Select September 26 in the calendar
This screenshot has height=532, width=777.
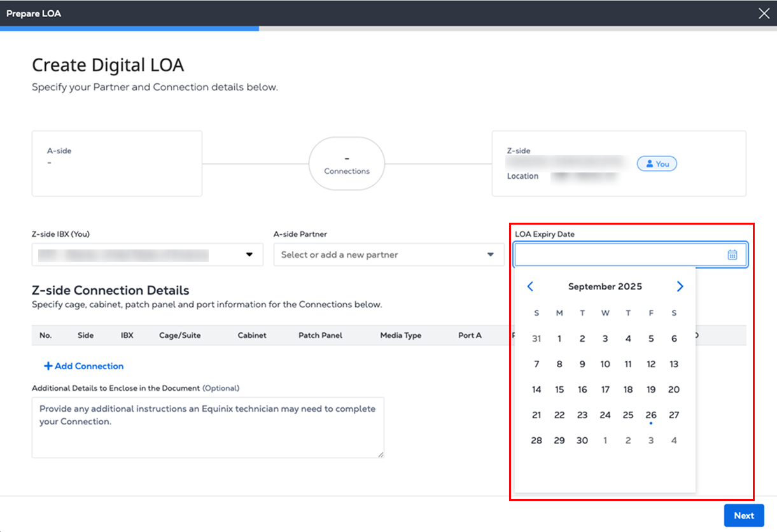click(651, 415)
